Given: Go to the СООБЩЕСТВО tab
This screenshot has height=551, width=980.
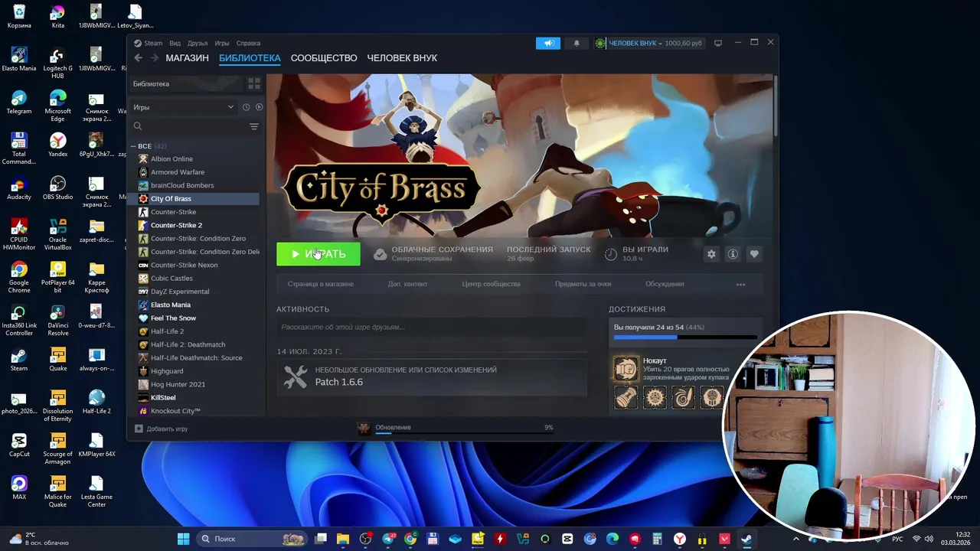Looking at the screenshot, I should point(324,58).
